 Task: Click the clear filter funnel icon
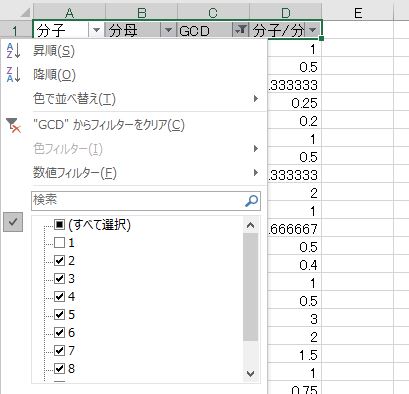click(14, 125)
